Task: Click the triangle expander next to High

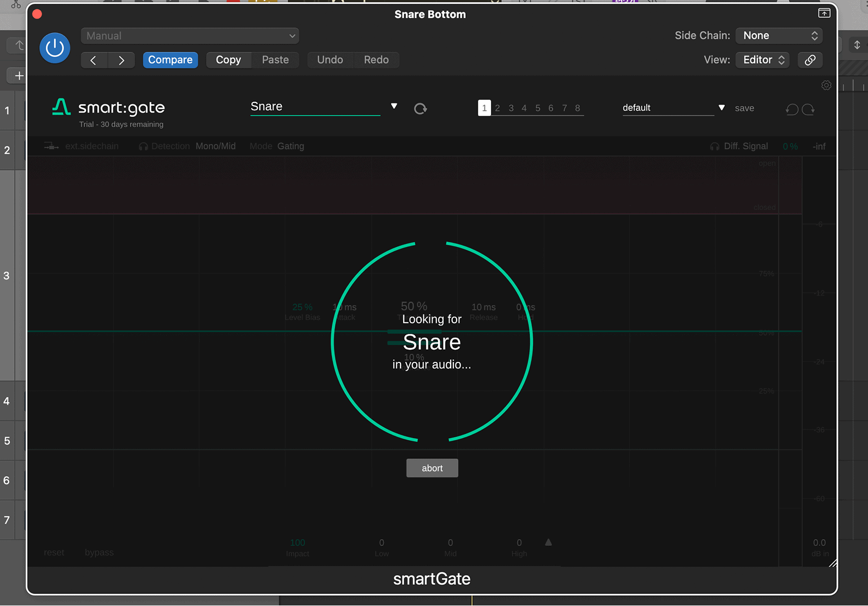Action: coord(548,542)
